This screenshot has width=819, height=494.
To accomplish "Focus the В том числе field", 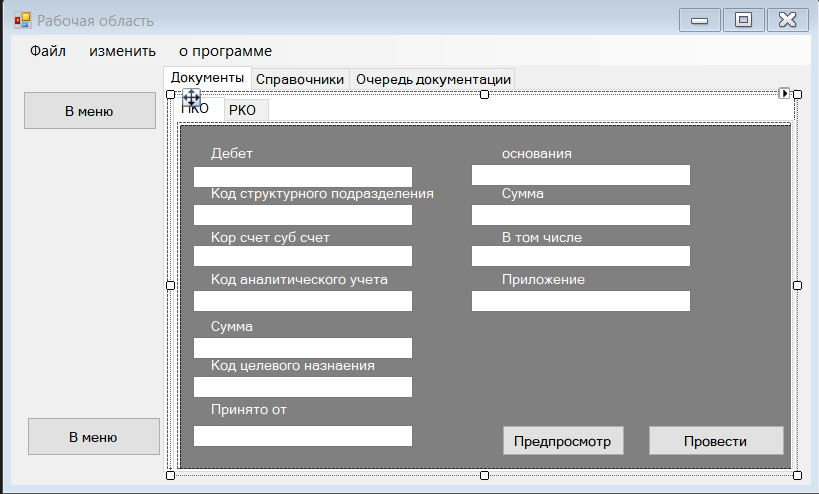I will pyautogui.click(x=581, y=256).
